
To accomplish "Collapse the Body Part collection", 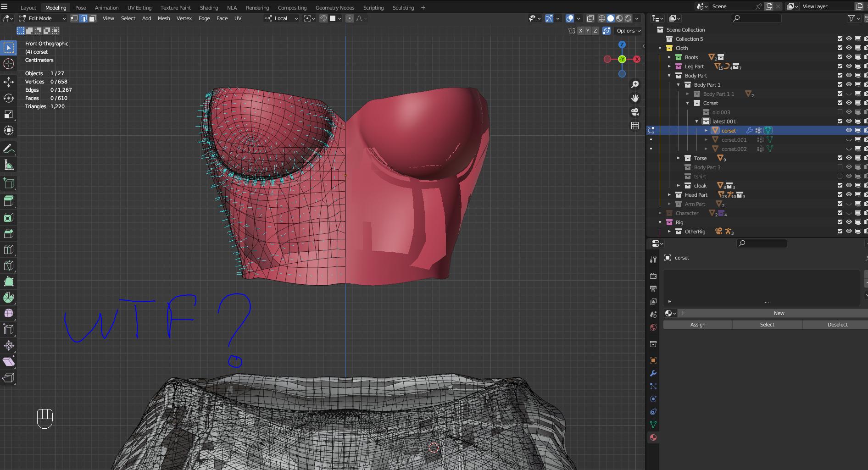I will click(x=669, y=76).
